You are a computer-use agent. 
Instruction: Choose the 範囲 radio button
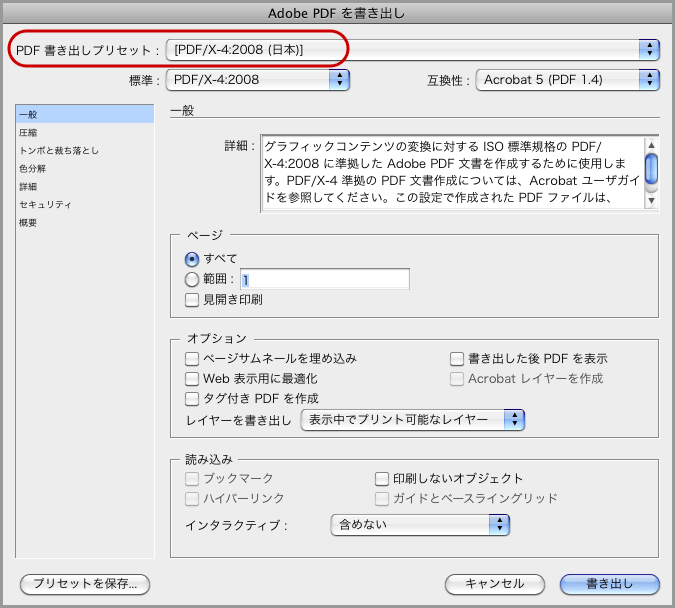[192, 279]
